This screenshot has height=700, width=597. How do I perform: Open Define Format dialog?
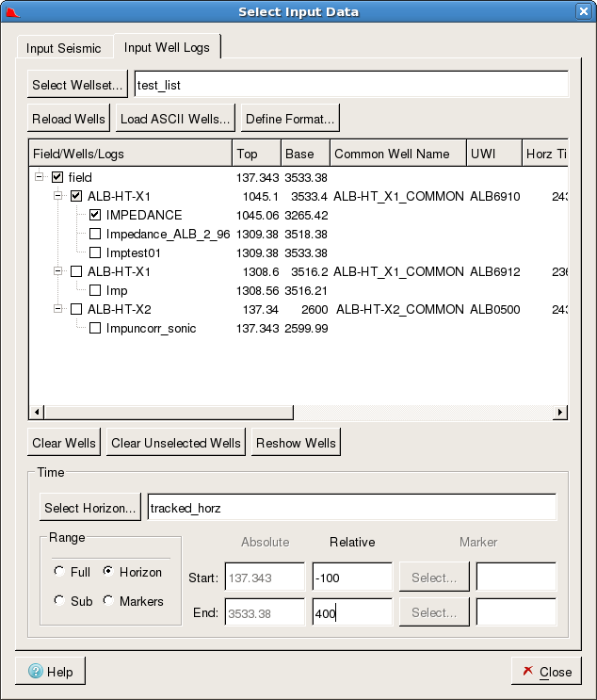tap(290, 119)
